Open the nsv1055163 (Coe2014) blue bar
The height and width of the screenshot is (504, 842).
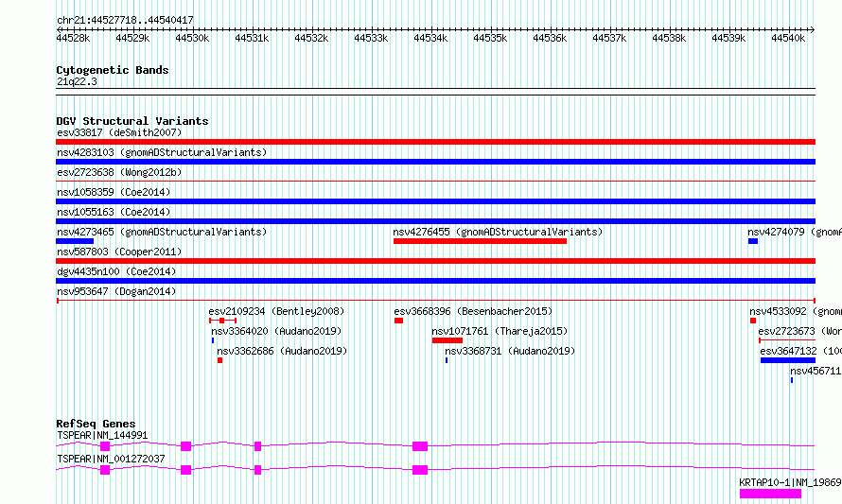click(x=435, y=221)
